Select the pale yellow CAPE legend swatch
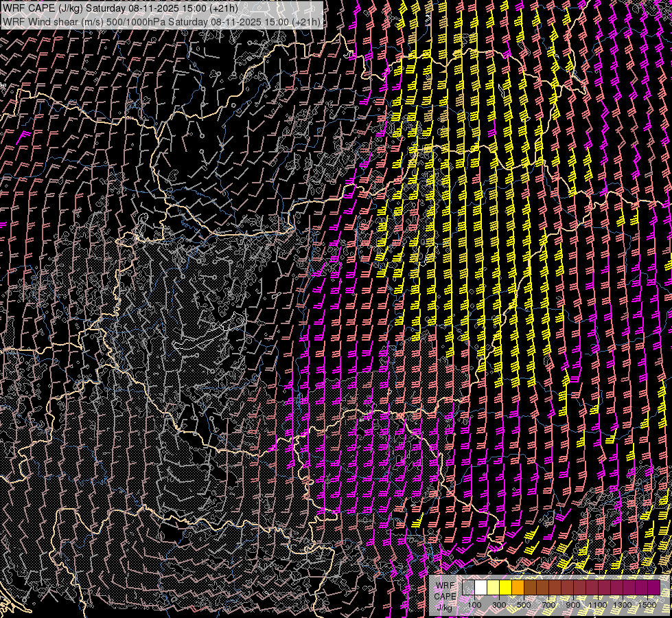672x618 pixels. tap(493, 588)
